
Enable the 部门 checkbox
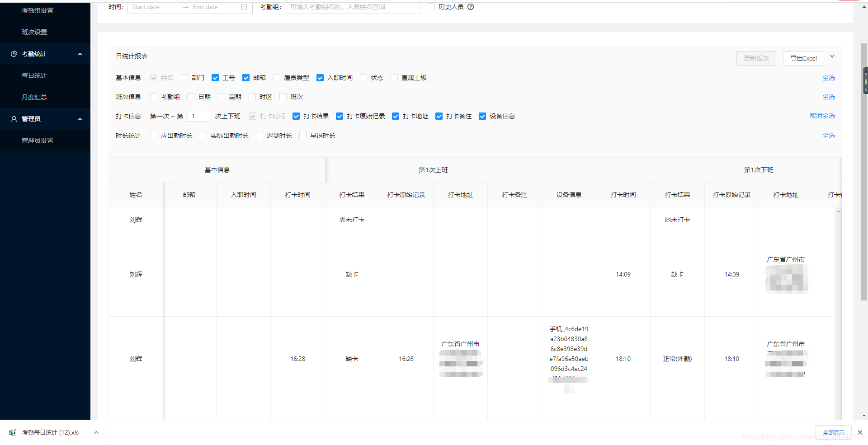click(184, 78)
